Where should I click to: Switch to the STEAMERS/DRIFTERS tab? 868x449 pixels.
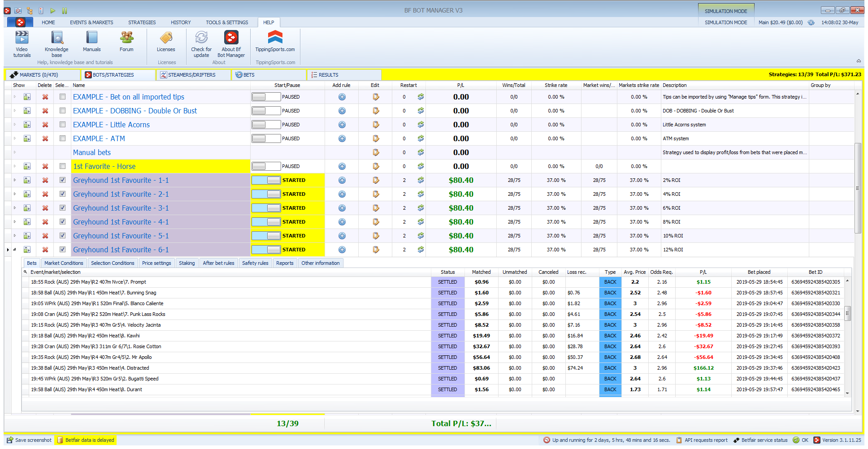click(x=193, y=75)
